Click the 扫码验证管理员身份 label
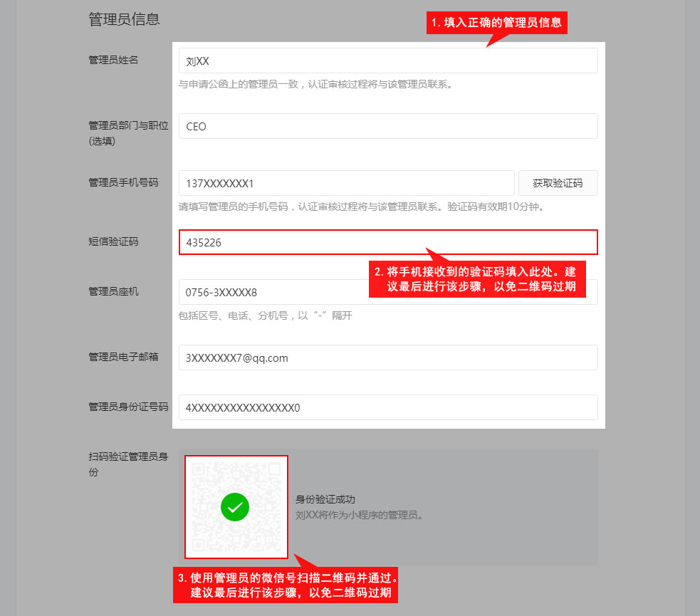The width and height of the screenshot is (700, 616). 128,464
